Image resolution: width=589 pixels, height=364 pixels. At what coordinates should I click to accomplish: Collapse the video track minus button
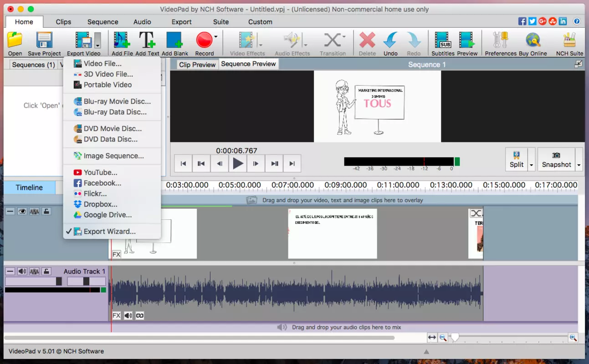coord(10,211)
